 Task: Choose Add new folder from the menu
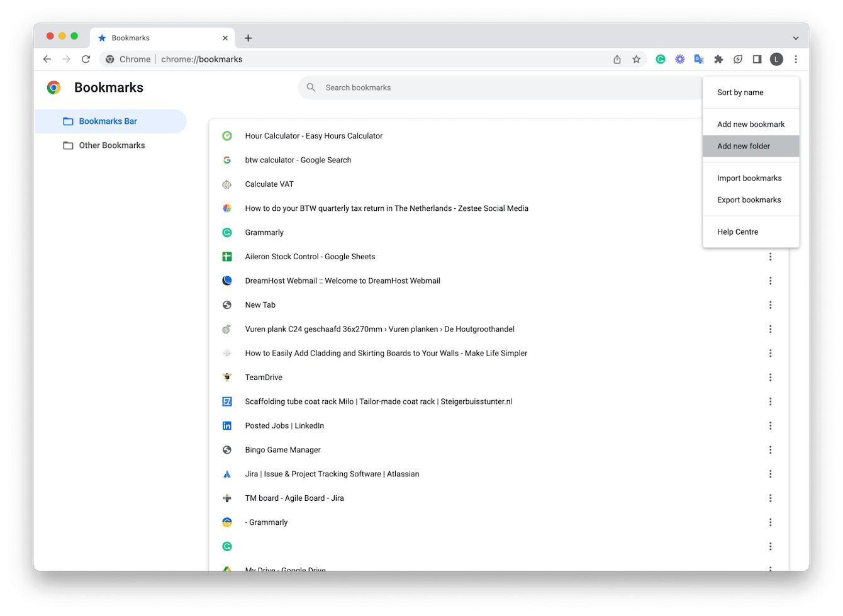click(x=742, y=146)
